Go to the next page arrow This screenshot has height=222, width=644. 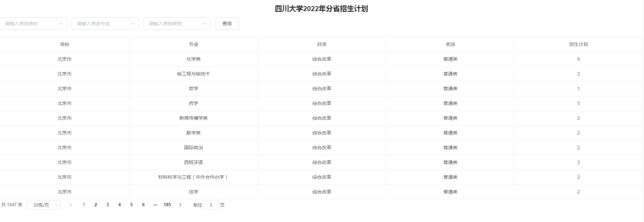pos(180,205)
